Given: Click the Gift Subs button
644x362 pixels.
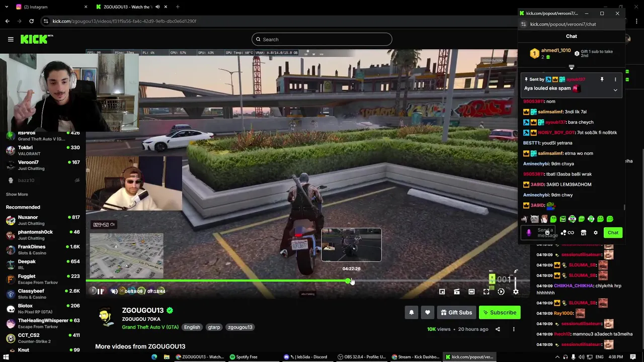Looking at the screenshot, I should point(456,312).
